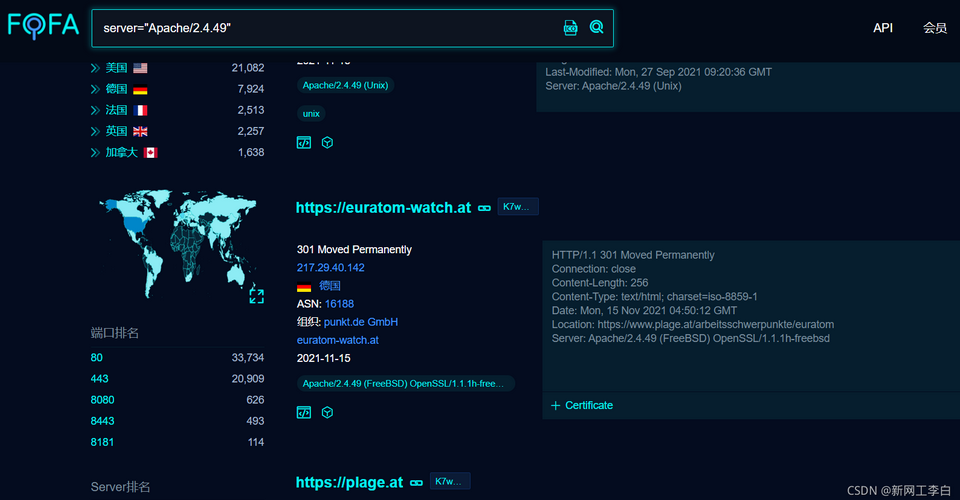Click the 美国 count 21,082
The height and width of the screenshot is (500, 960).
point(248,68)
